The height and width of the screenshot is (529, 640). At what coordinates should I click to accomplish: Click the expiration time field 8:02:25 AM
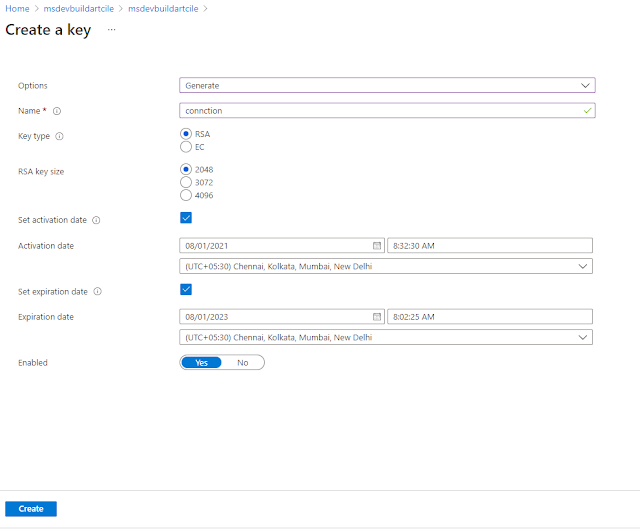click(490, 317)
